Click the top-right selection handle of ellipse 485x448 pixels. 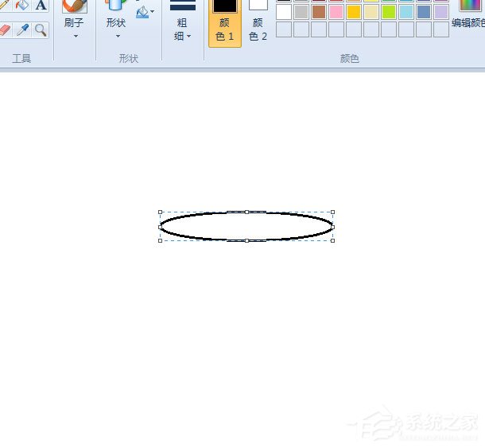(333, 212)
